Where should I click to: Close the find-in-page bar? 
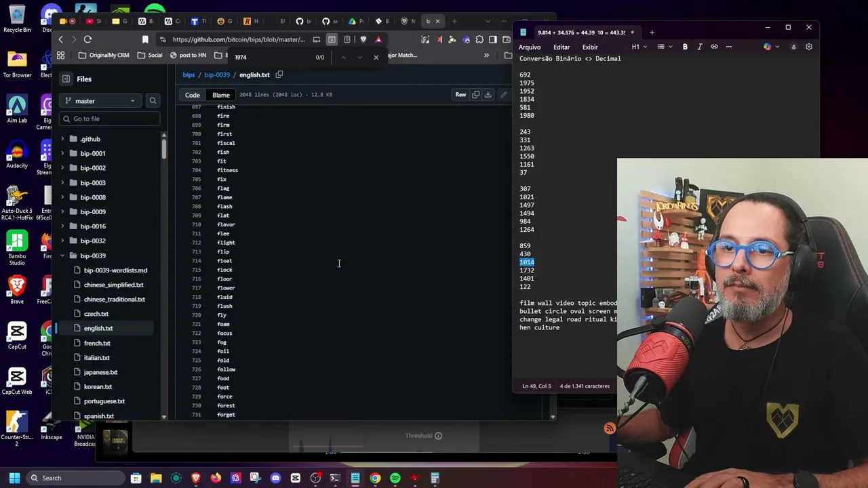click(x=376, y=58)
